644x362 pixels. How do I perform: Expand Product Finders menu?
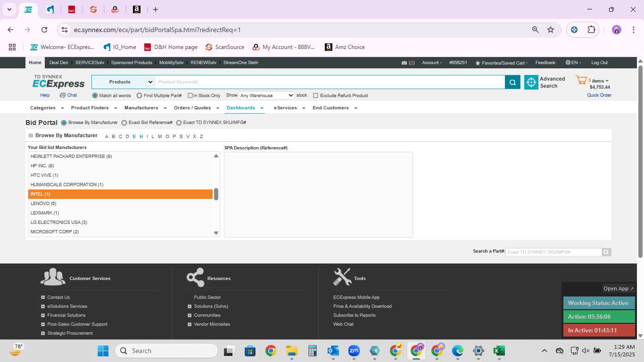(x=94, y=108)
